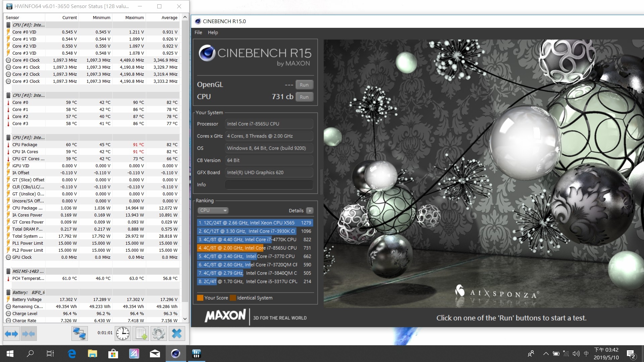Switch to Cinebench taskbar icon

click(175, 354)
